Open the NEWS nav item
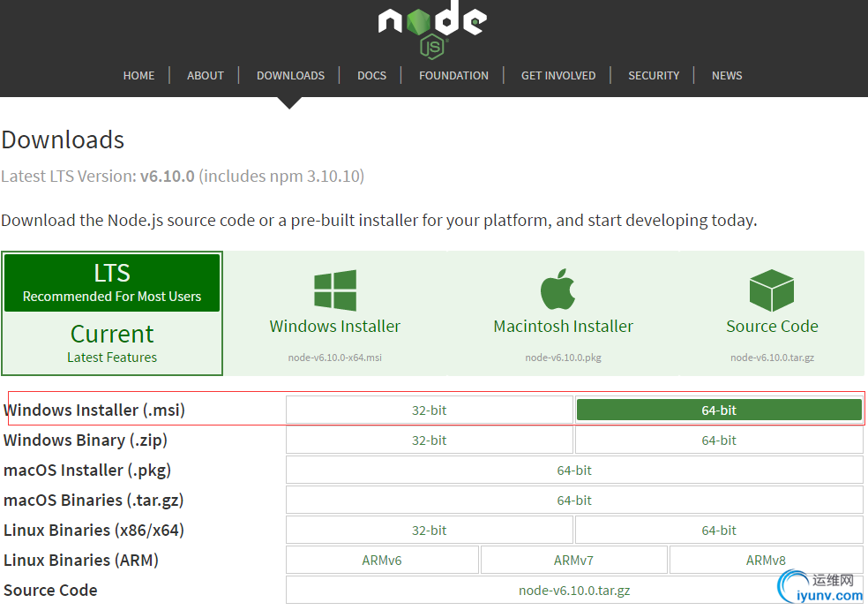Screen dimensions: 868x610 pyautogui.click(x=727, y=75)
